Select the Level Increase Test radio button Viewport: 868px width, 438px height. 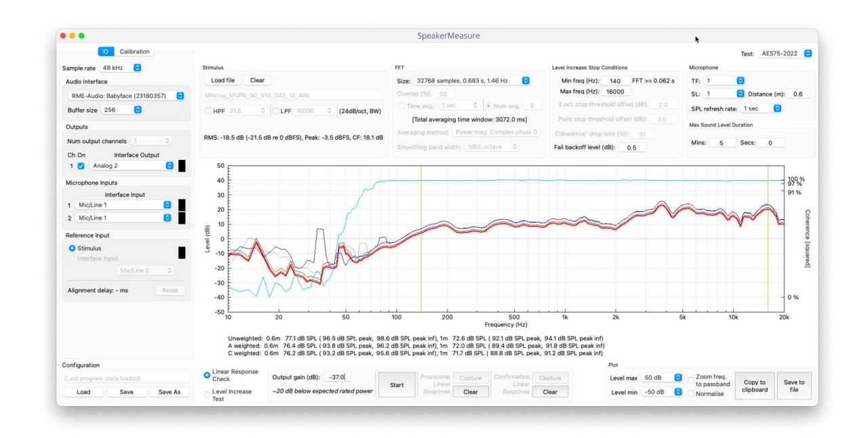click(208, 395)
